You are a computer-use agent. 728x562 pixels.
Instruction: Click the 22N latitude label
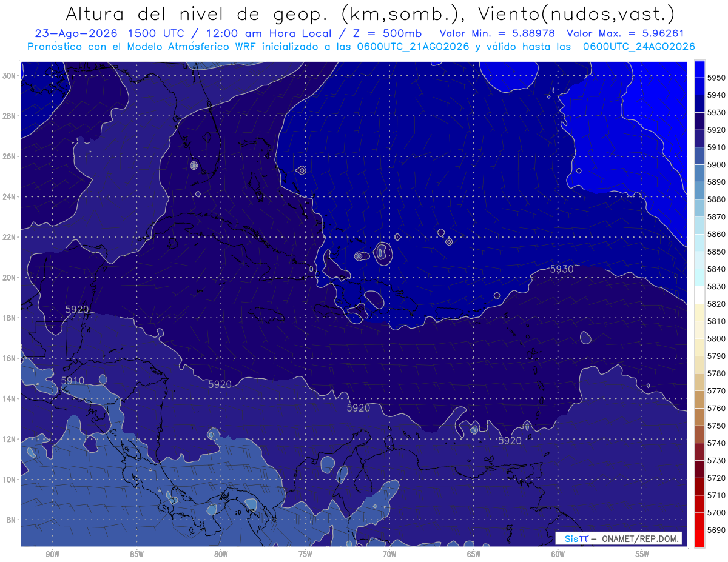coord(9,237)
